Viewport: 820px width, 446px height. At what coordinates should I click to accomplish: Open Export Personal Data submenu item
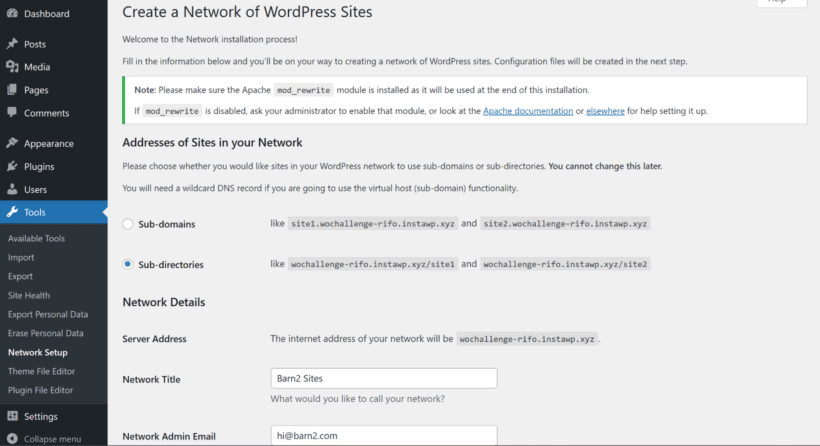pyautogui.click(x=48, y=314)
